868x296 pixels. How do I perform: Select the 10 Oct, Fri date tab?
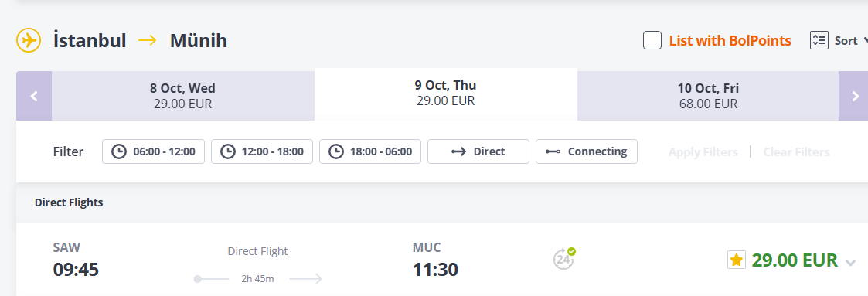(708, 96)
